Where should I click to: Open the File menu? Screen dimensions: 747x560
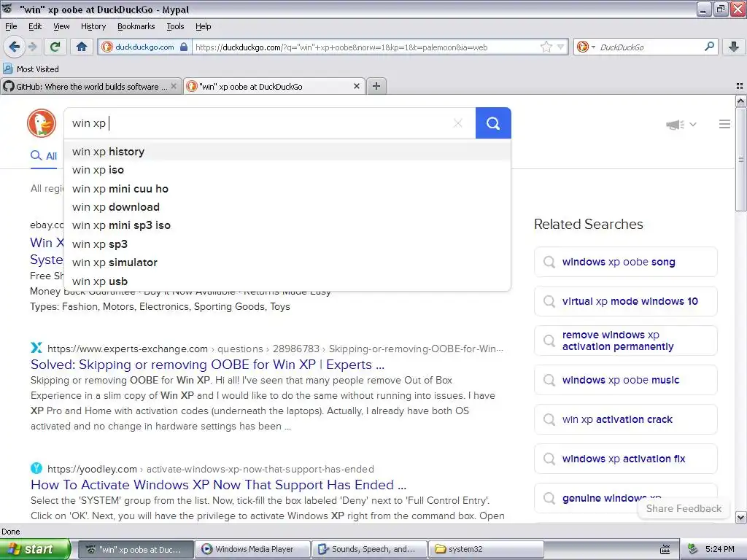coord(11,26)
